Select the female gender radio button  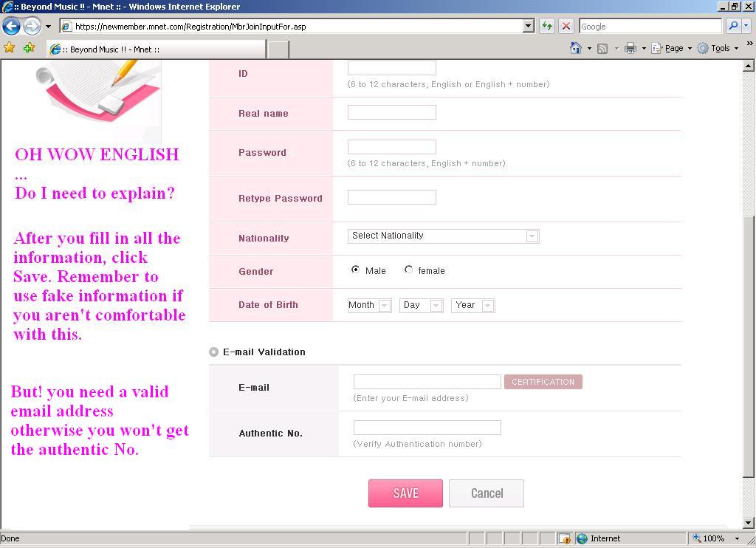(x=409, y=270)
